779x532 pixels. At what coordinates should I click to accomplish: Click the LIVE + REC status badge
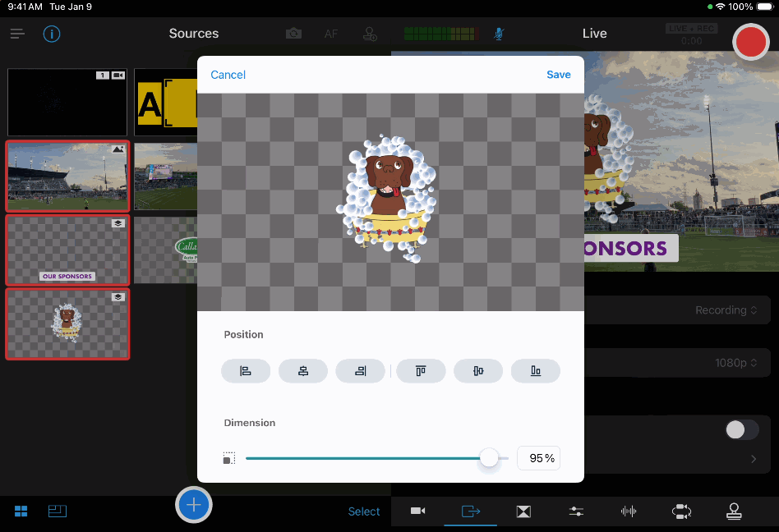click(692, 28)
